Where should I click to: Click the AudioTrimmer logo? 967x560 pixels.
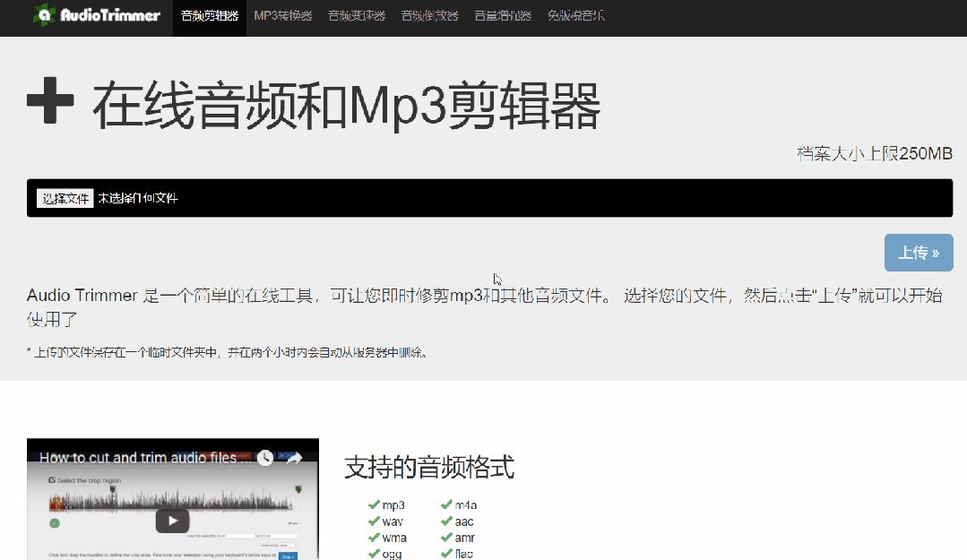point(97,15)
